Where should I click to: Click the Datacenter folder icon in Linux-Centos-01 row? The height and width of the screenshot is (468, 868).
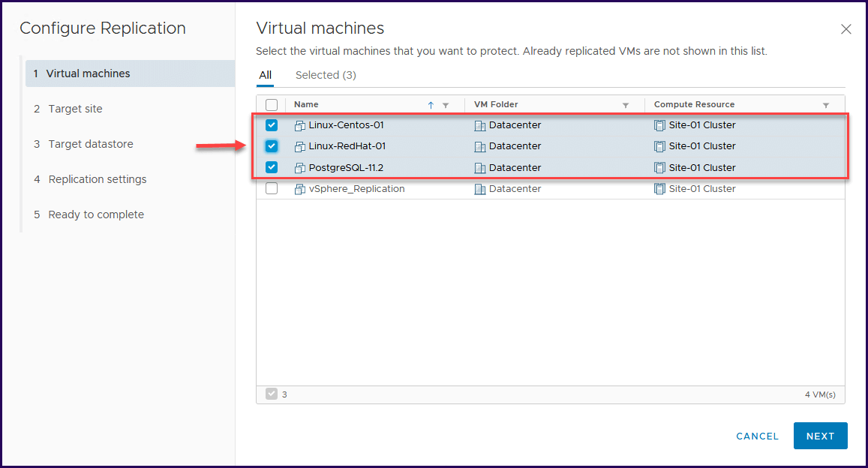pos(480,125)
